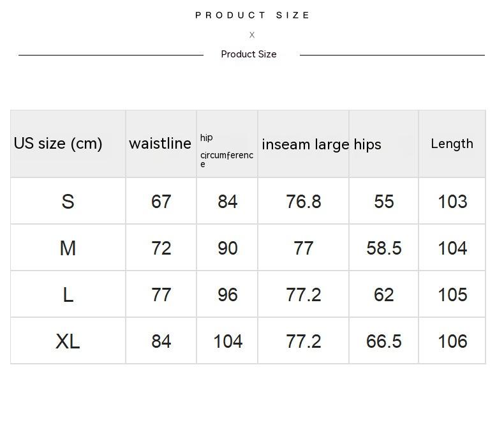Click the L size row label
Viewport: 504px width, 425px height.
[x=68, y=295]
